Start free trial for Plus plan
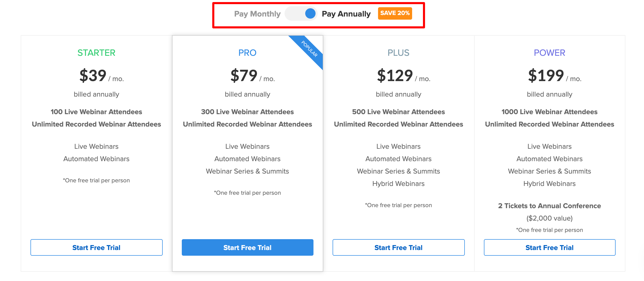644x281 pixels. click(398, 247)
